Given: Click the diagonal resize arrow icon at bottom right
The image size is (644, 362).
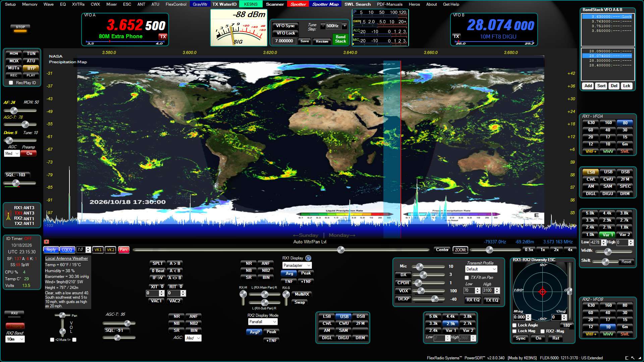Looking at the screenshot, I should coord(633,358).
